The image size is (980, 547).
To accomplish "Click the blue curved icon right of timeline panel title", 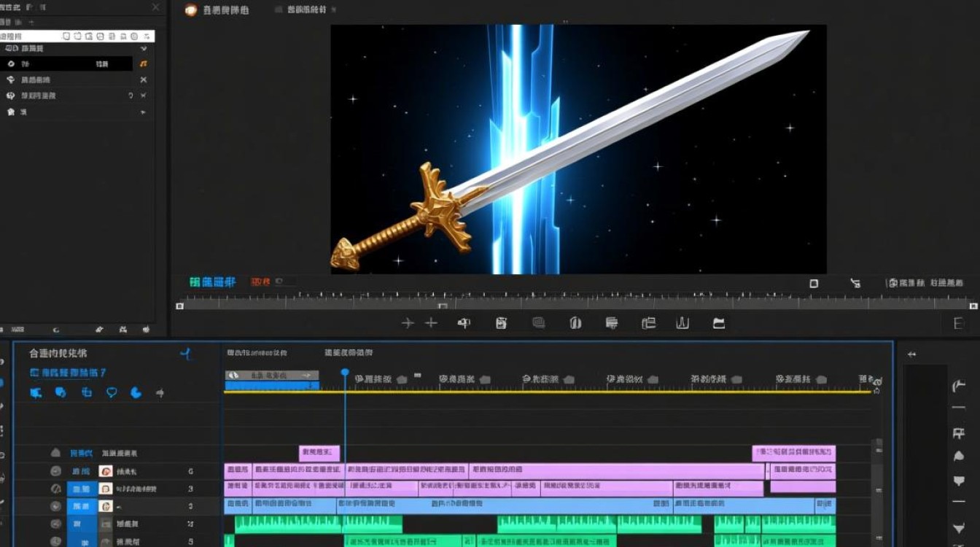I will [x=187, y=354].
